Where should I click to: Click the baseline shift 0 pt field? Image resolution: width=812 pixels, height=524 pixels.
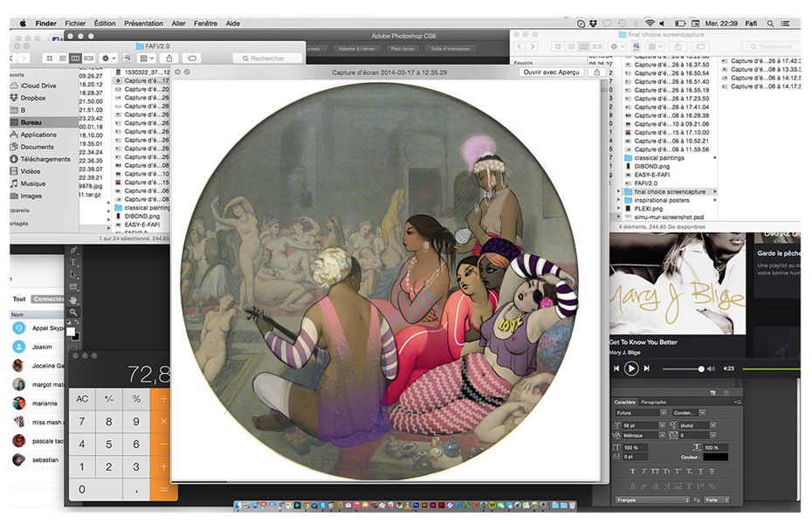635,457
